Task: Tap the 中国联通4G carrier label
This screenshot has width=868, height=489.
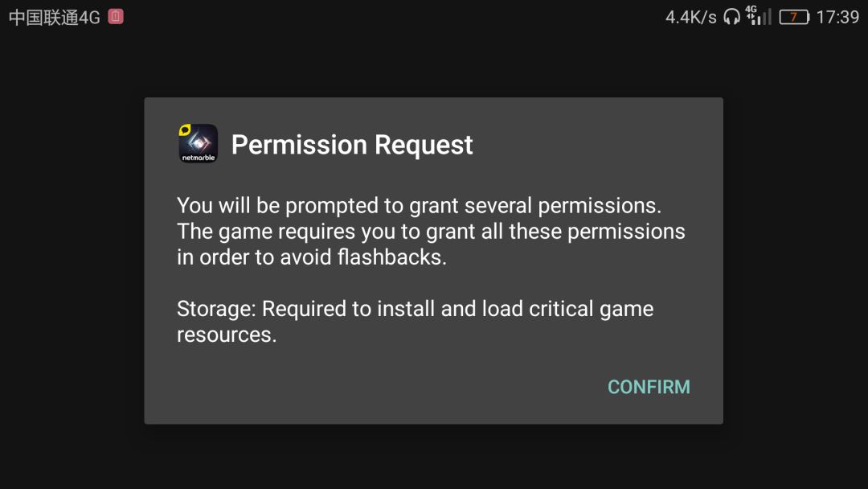Action: 54,17
